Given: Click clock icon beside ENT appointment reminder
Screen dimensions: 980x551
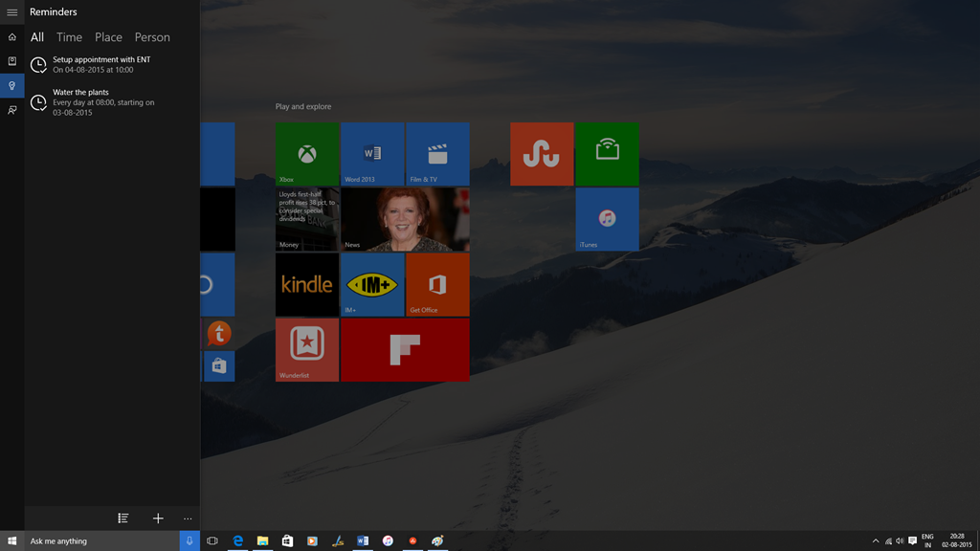Looking at the screenshot, I should (x=38, y=64).
